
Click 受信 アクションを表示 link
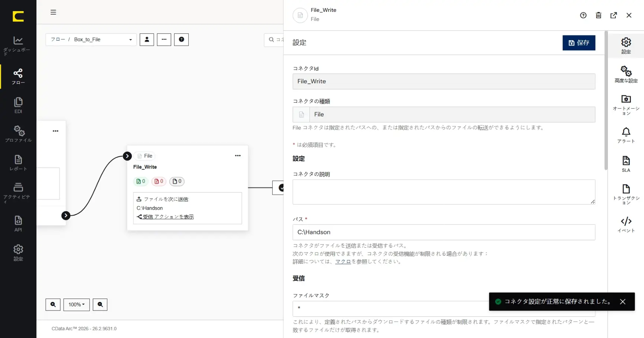point(168,217)
